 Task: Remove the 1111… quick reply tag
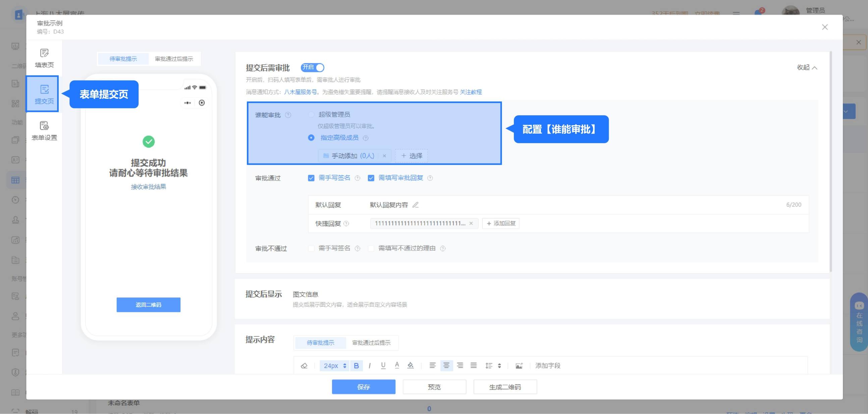(471, 223)
